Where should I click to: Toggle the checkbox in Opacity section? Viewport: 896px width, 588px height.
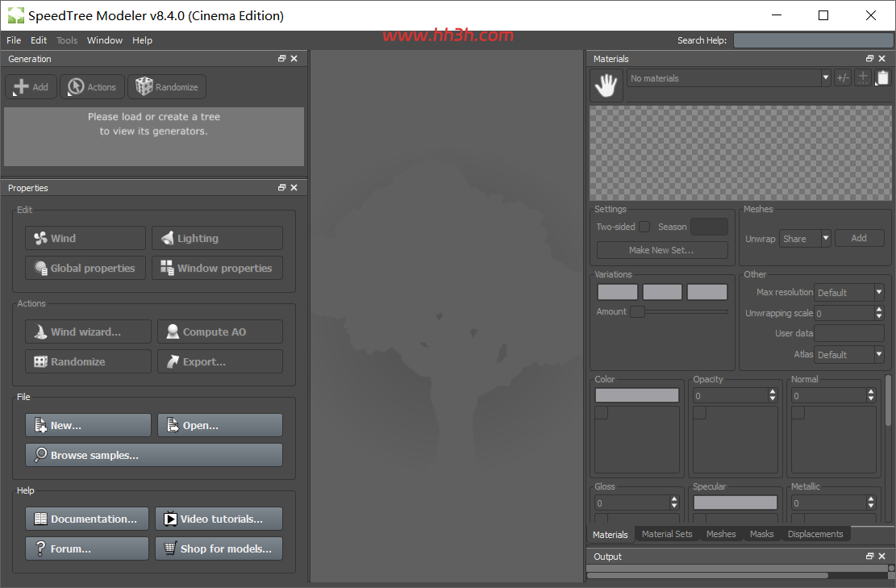(699, 413)
